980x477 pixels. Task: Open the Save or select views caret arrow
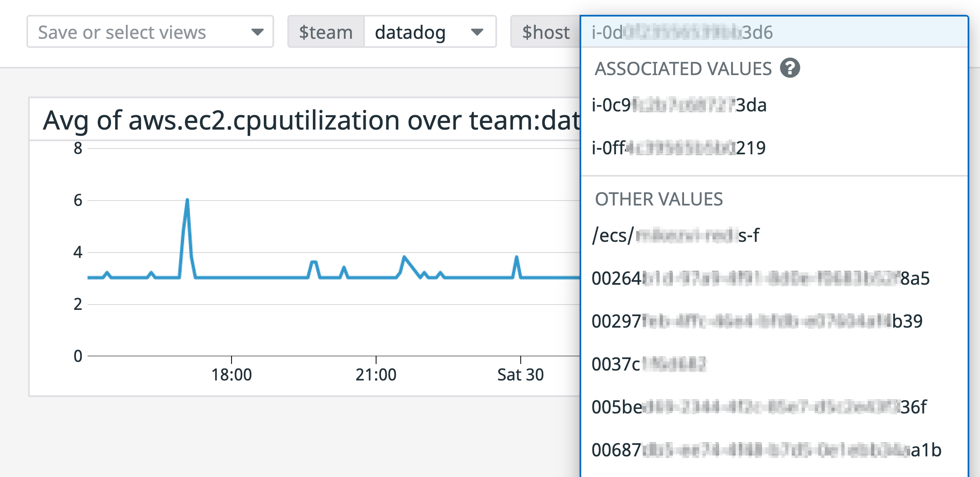(258, 33)
